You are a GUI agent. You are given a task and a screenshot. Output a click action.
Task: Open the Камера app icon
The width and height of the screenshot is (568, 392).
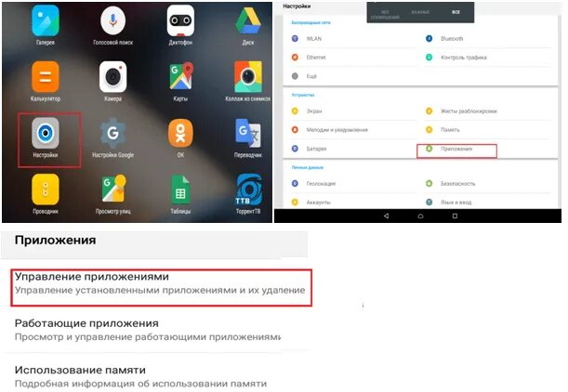113,77
